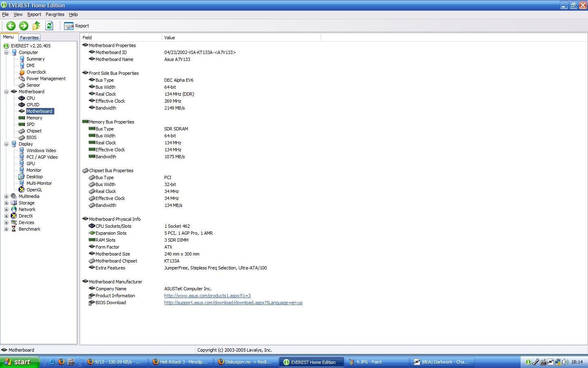Collapse the Computer tree node
The image size is (588, 368).
(x=7, y=52)
